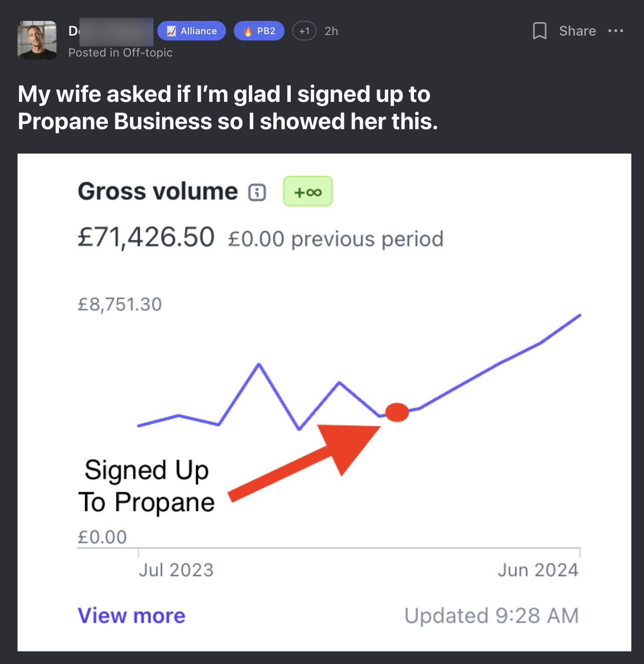
Task: Open the post options ellipsis menu
Action: 616,31
